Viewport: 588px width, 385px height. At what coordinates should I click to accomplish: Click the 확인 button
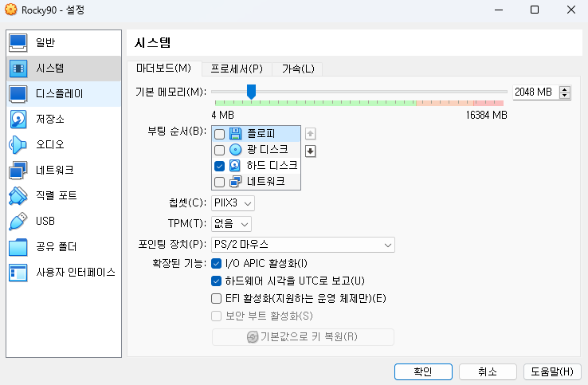[x=423, y=371]
